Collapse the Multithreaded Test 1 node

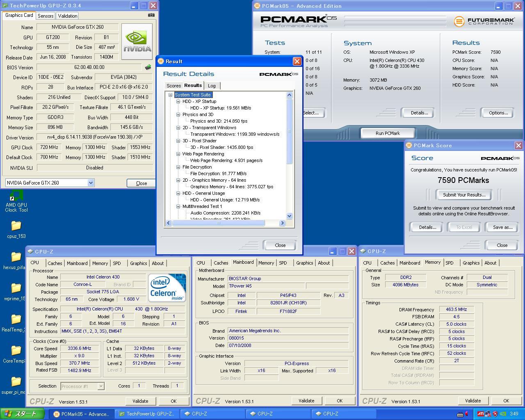(x=178, y=206)
